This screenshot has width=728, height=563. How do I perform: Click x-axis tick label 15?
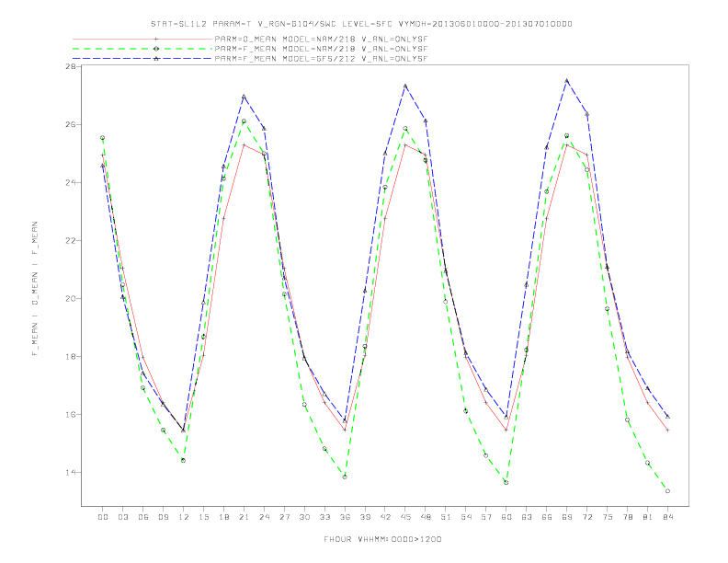(203, 517)
